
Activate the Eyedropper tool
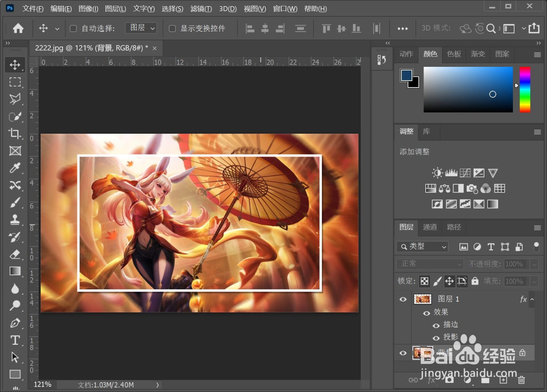(15, 168)
